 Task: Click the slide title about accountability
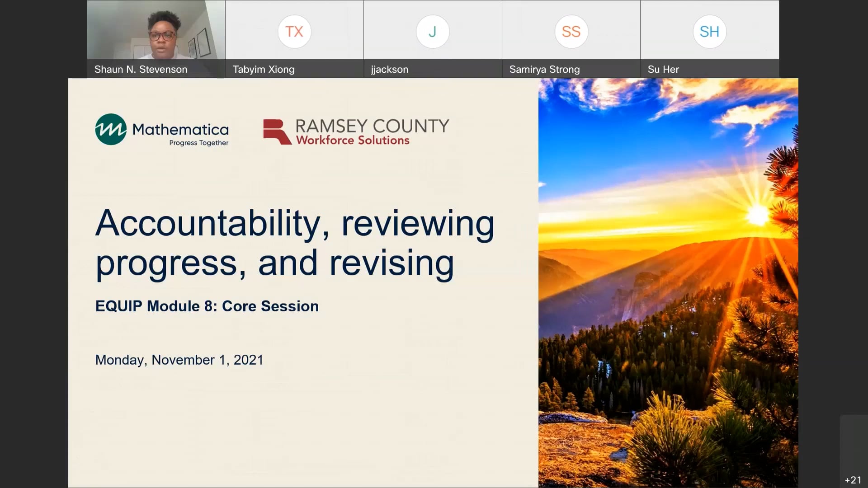294,242
